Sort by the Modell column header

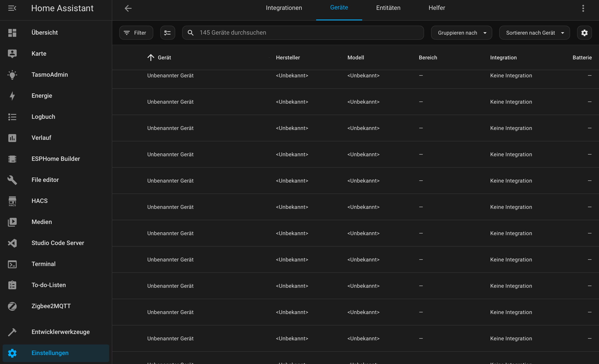click(356, 58)
